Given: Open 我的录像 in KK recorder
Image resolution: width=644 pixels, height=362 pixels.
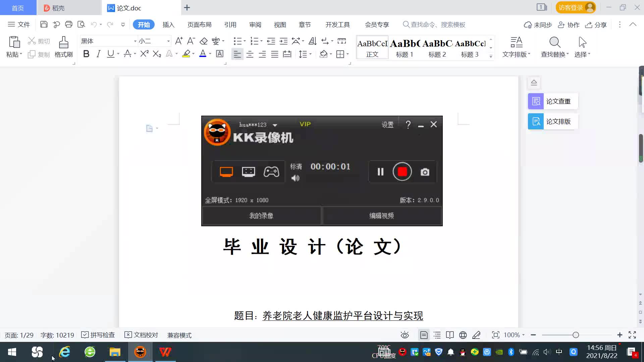Looking at the screenshot, I should (261, 216).
